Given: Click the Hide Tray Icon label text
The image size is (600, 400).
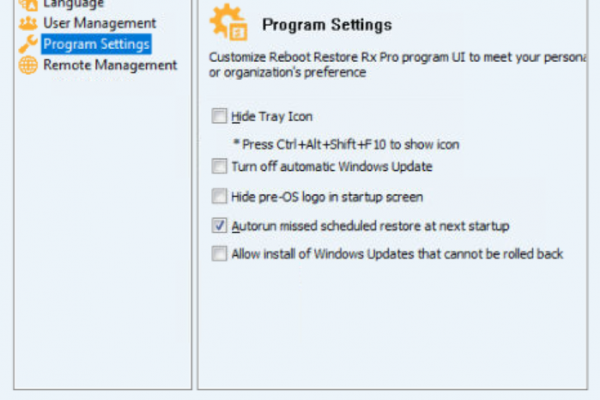Looking at the screenshot, I should pyautogui.click(x=272, y=116).
